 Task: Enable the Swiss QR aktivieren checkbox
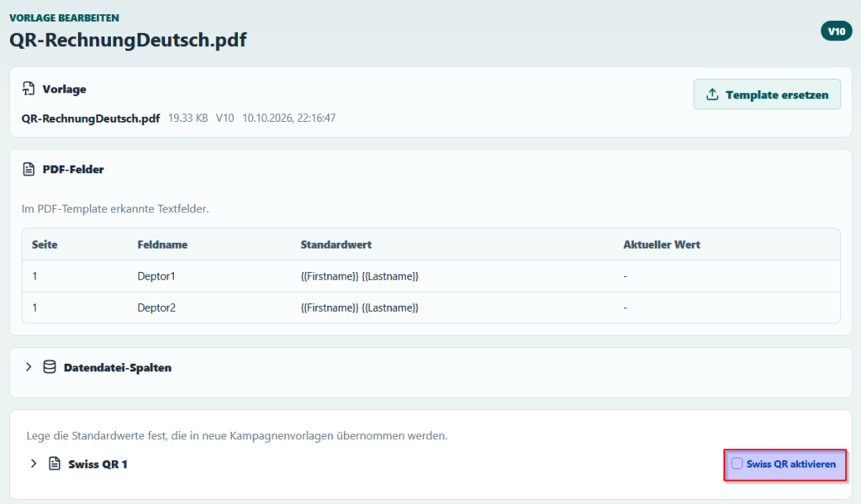click(737, 464)
